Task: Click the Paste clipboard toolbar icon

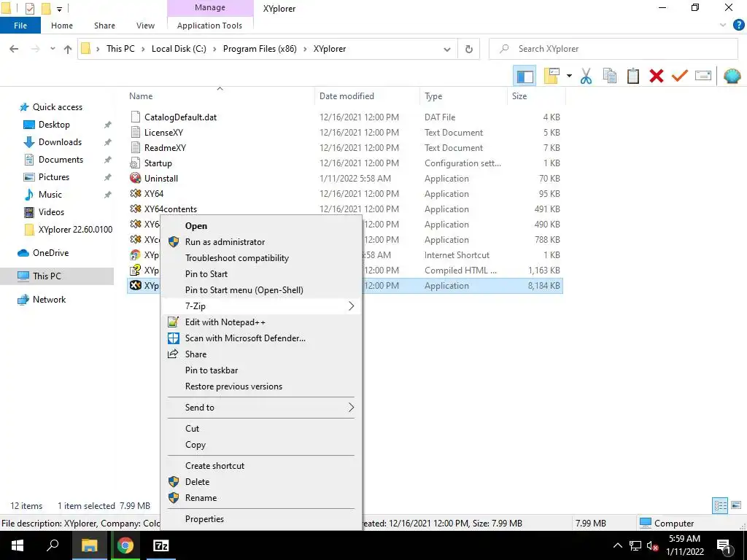Action: pyautogui.click(x=632, y=76)
